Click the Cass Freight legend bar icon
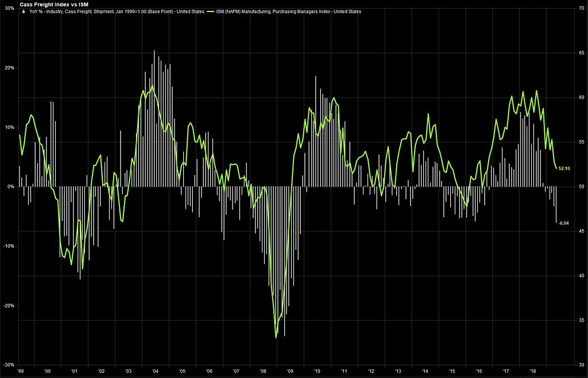The image size is (588, 378). click(x=24, y=11)
